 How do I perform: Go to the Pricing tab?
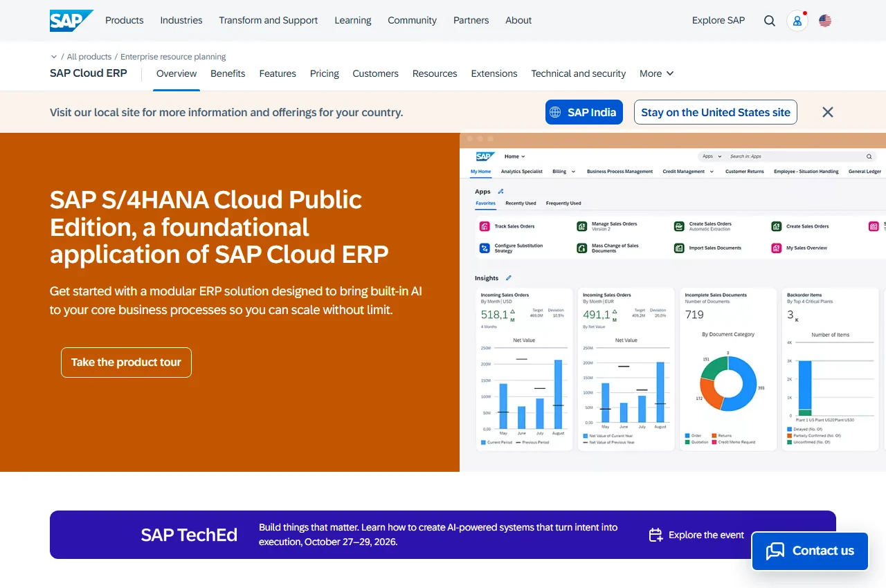(325, 73)
